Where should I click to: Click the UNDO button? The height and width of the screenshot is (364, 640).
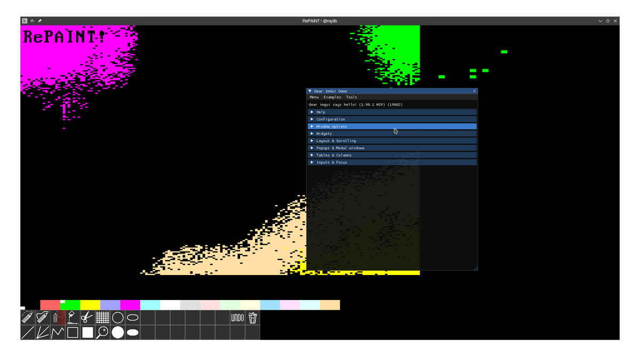[237, 318]
